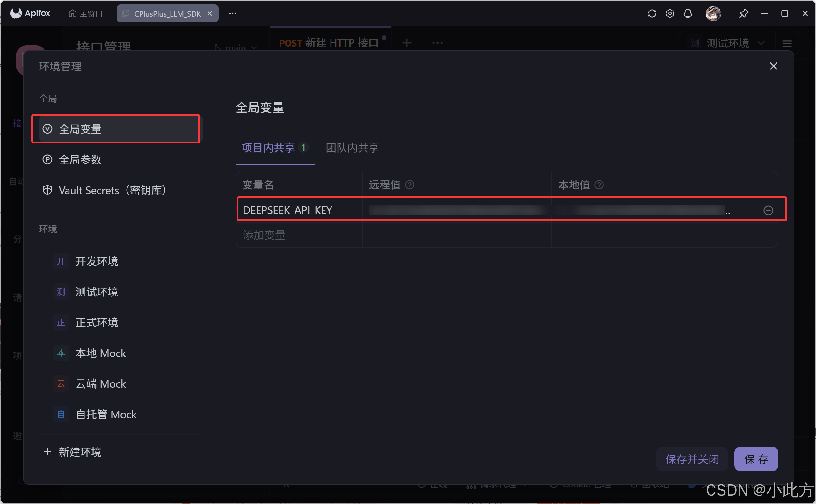Select the 云端 Mock environment

[x=121, y=384]
